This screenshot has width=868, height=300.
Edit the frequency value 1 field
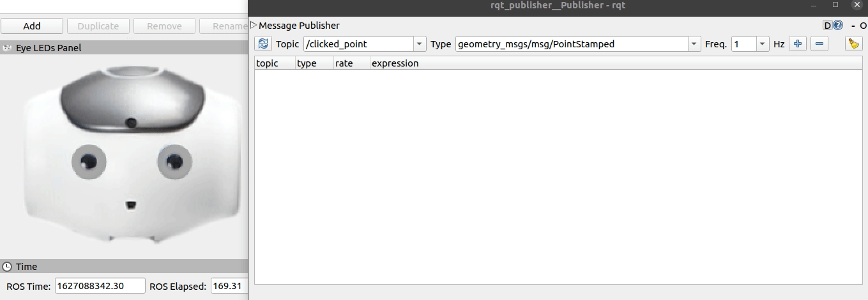click(x=744, y=44)
